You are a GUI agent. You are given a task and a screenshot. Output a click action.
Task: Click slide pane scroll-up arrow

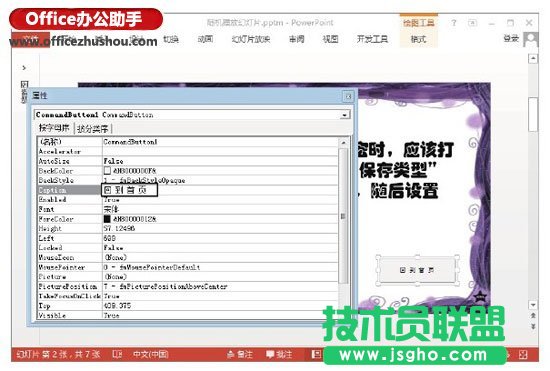[533, 58]
